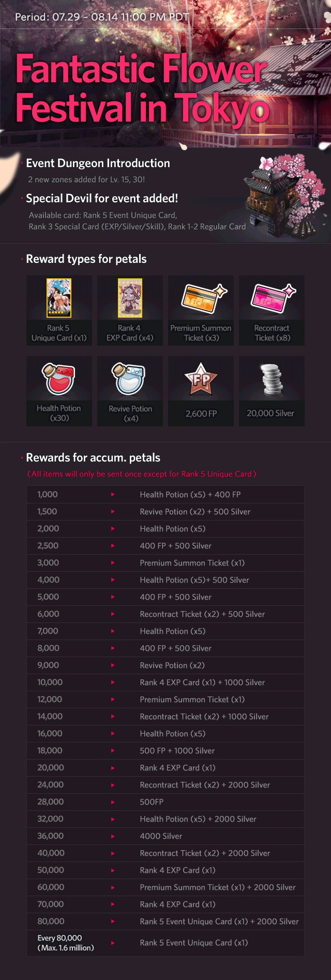331x980 pixels.
Task: Click the Fantastic Flower Festival title banner
Action: pyautogui.click(x=142, y=88)
